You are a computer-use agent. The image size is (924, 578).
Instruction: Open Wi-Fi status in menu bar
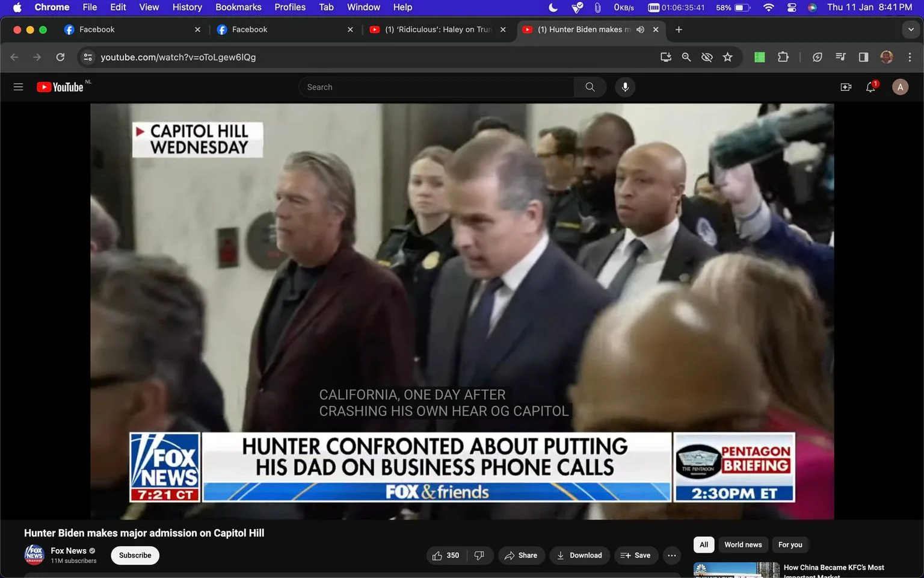pyautogui.click(x=768, y=7)
